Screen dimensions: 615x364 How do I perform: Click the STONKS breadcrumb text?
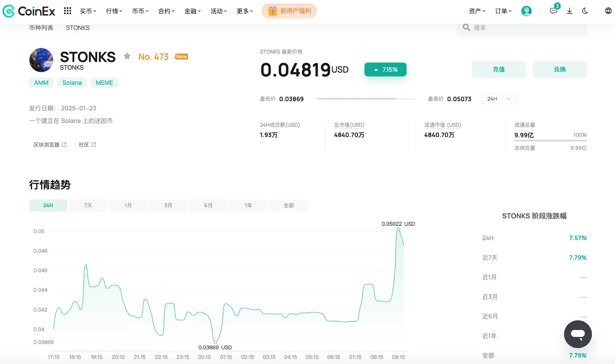(x=78, y=28)
